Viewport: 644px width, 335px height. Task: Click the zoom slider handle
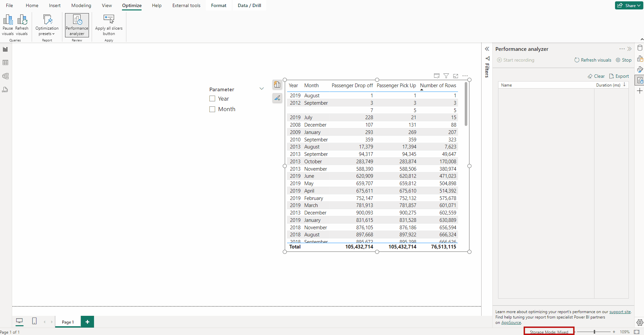pos(594,332)
